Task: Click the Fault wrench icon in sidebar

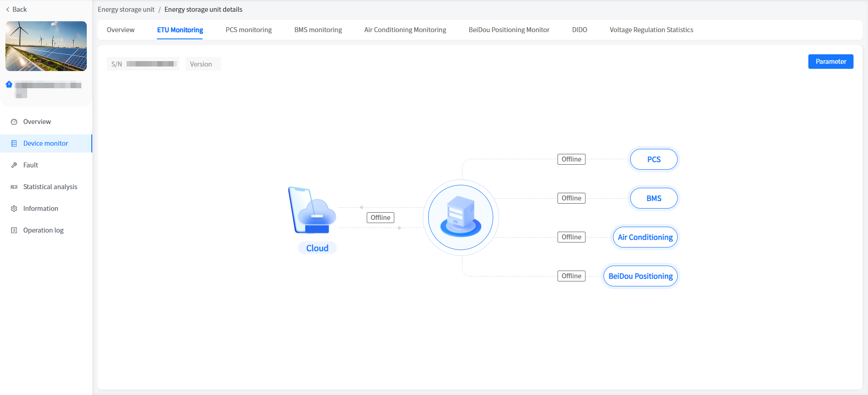Action: [x=14, y=165]
